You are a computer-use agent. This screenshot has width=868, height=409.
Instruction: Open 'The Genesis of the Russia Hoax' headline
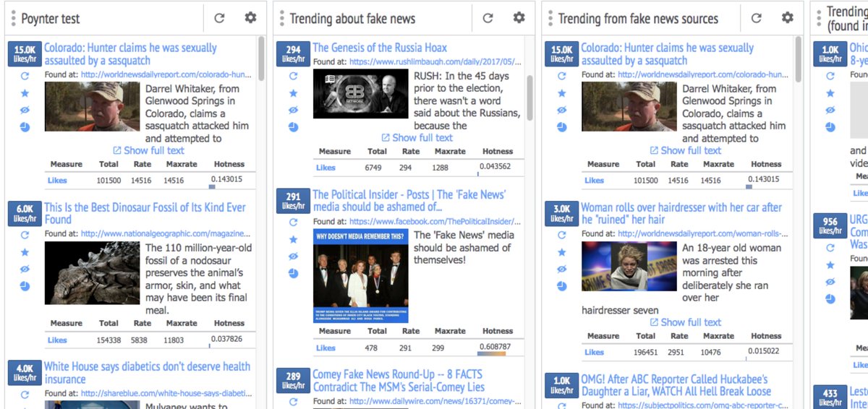pos(380,48)
